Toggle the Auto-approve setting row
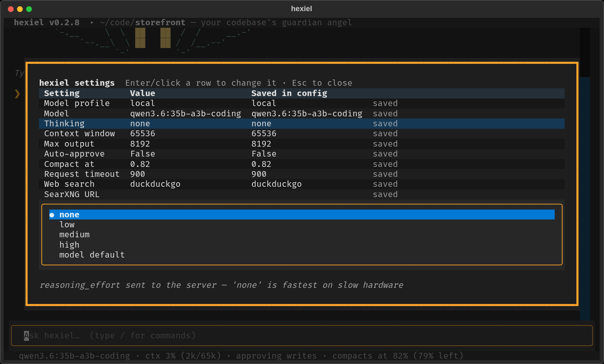Screen dimensions: 604x364 [302, 154]
